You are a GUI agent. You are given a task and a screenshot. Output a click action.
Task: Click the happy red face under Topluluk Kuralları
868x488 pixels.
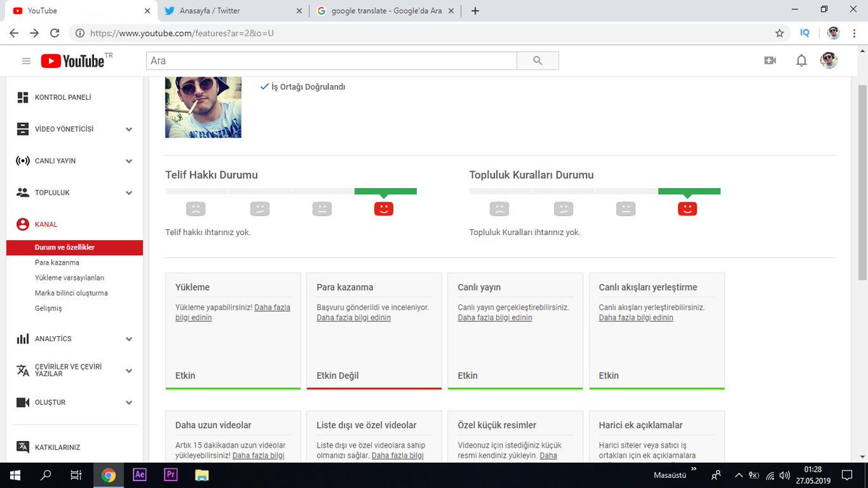tap(687, 208)
